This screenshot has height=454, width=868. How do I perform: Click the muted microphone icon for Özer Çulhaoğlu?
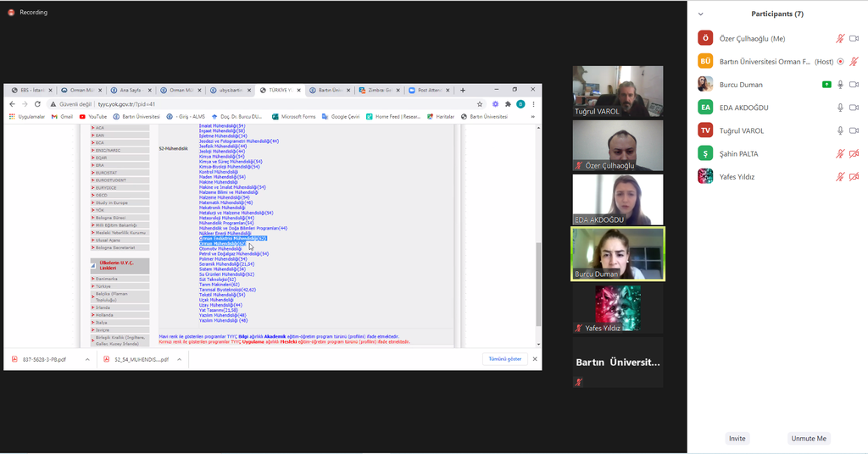[840, 38]
